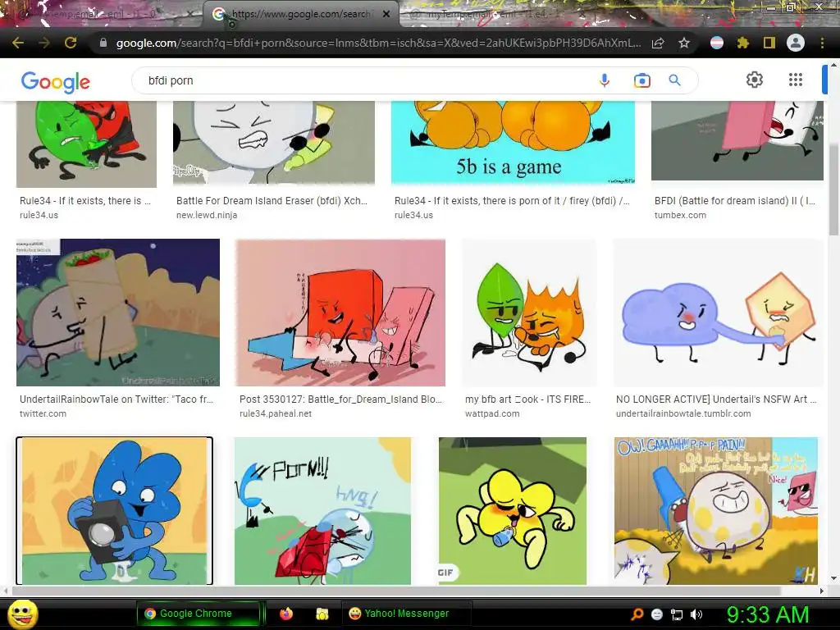
Task: Click the 'UndertailRainbowTale on Twitter' result title
Action: coord(116,399)
